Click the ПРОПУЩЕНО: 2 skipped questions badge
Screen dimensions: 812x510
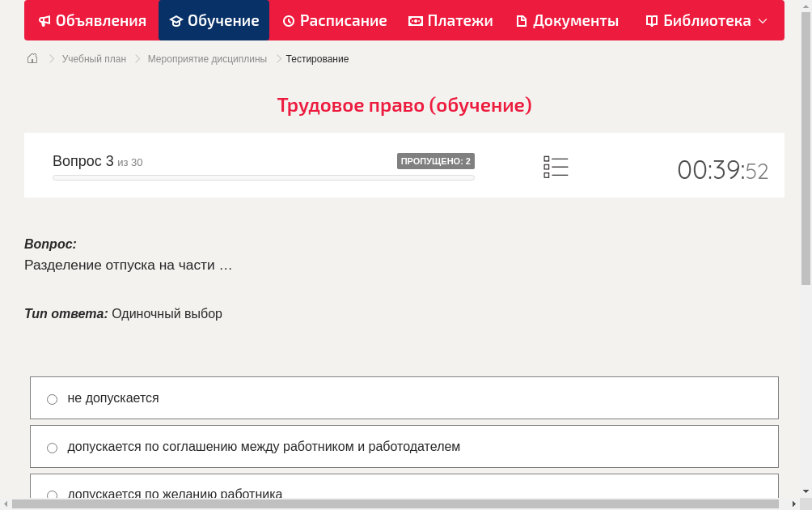click(x=436, y=161)
